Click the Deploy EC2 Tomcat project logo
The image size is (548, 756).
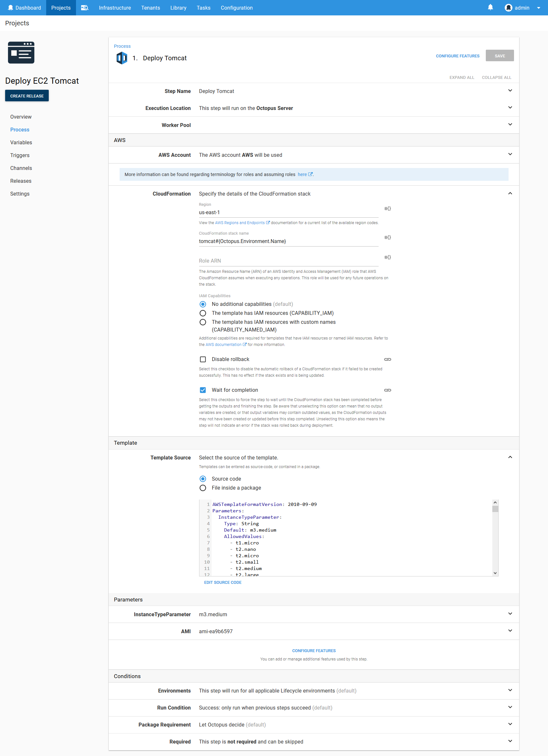tap(21, 52)
